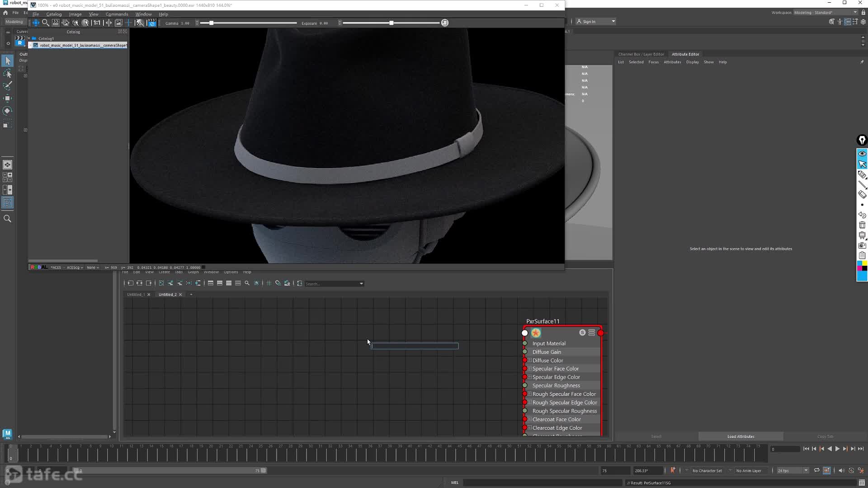This screenshot has width=868, height=488.
Task: Activate the move tool in the Maya toolbox
Action: coord(8,98)
